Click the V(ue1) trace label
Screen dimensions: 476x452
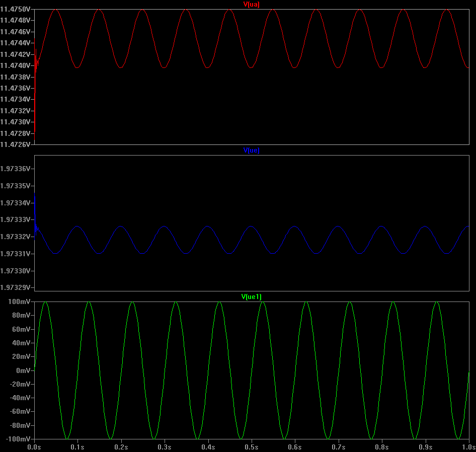[x=252, y=297]
